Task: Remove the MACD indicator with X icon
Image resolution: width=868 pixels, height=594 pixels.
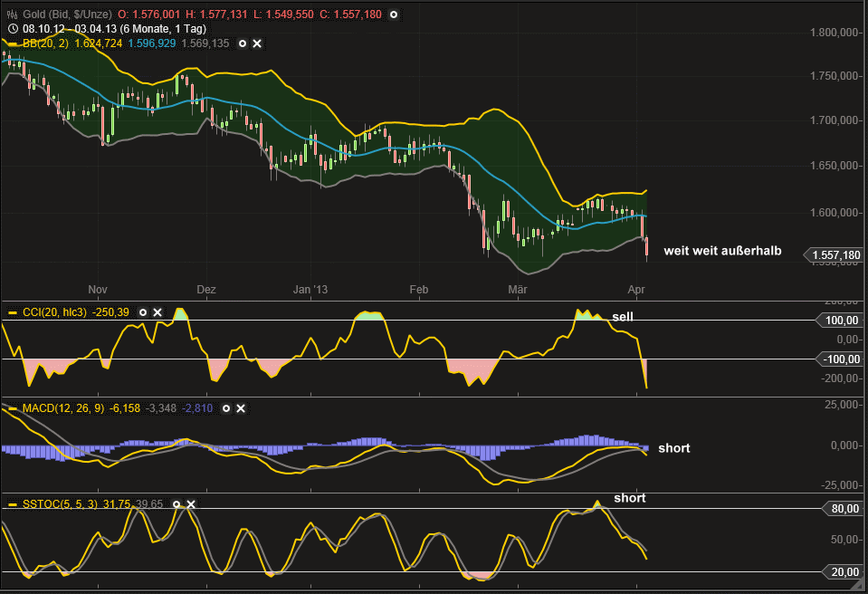Action: tap(241, 408)
